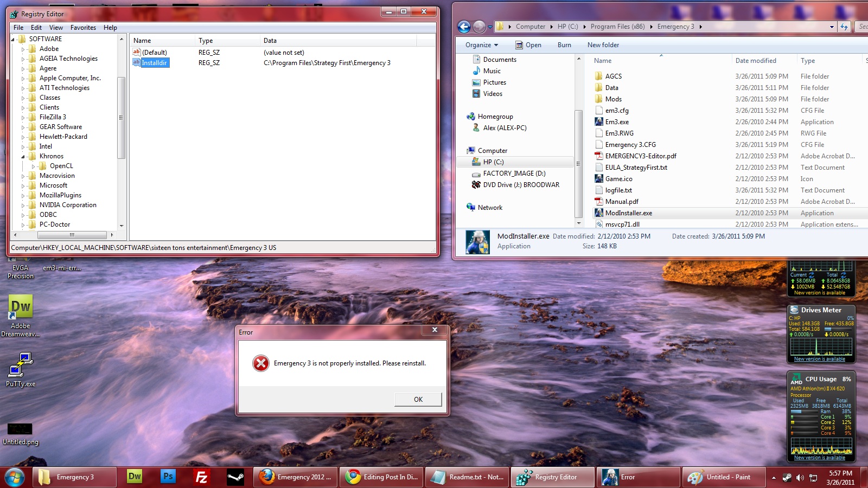Open Photoshop from the taskbar
Screen dimensions: 868x488
pyautogui.click(x=168, y=477)
